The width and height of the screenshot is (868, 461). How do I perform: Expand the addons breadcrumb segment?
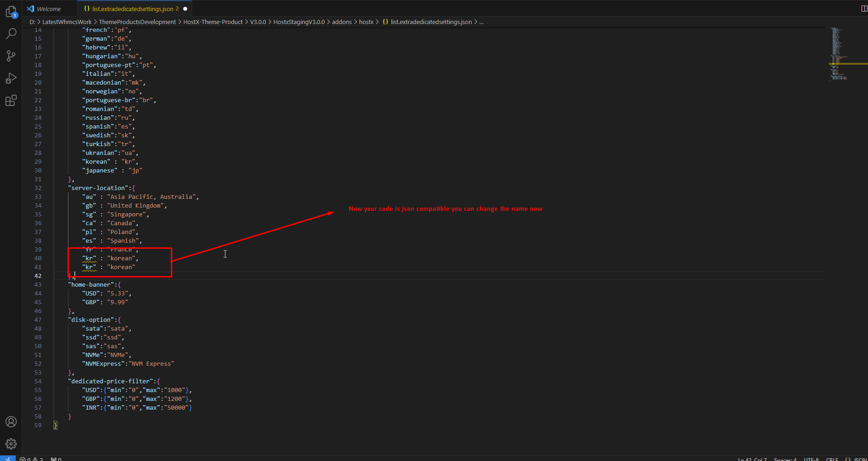tap(341, 22)
